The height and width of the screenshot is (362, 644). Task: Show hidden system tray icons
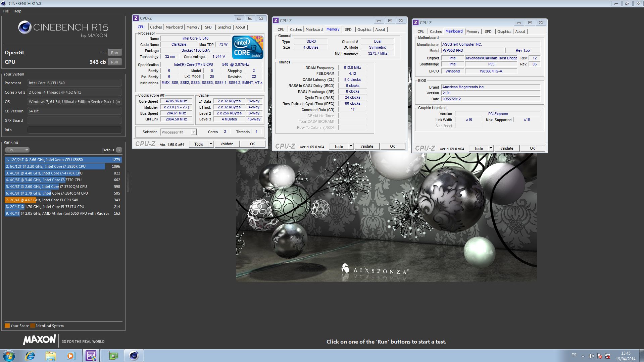[x=583, y=356]
